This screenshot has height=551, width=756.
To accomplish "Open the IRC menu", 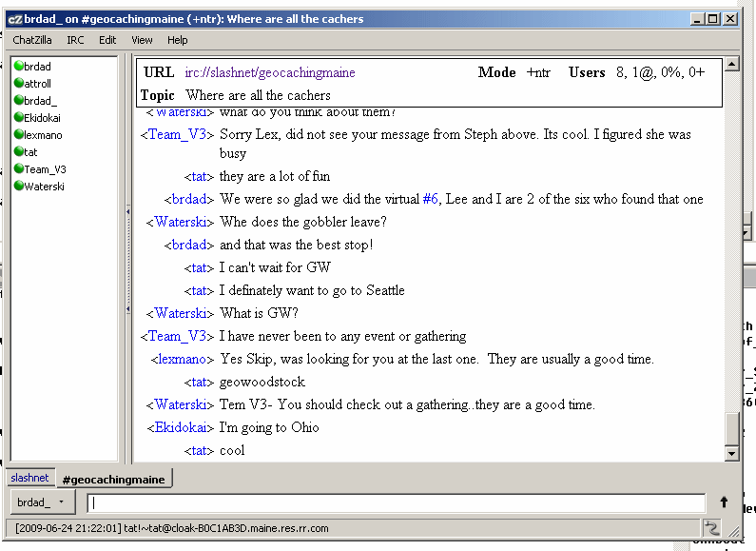I will 75,40.
